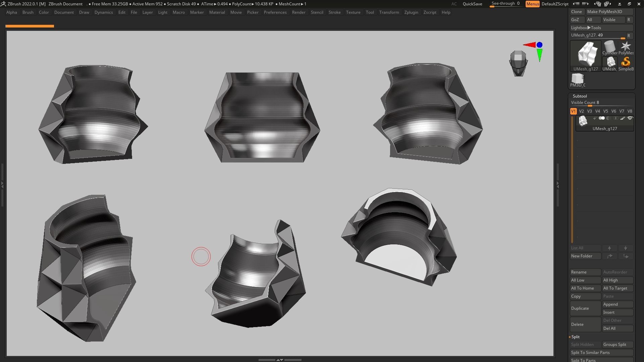Adjust the UMesh_g127 tool selector slider
Image resolution: width=644 pixels, height=362 pixels.
(x=597, y=36)
